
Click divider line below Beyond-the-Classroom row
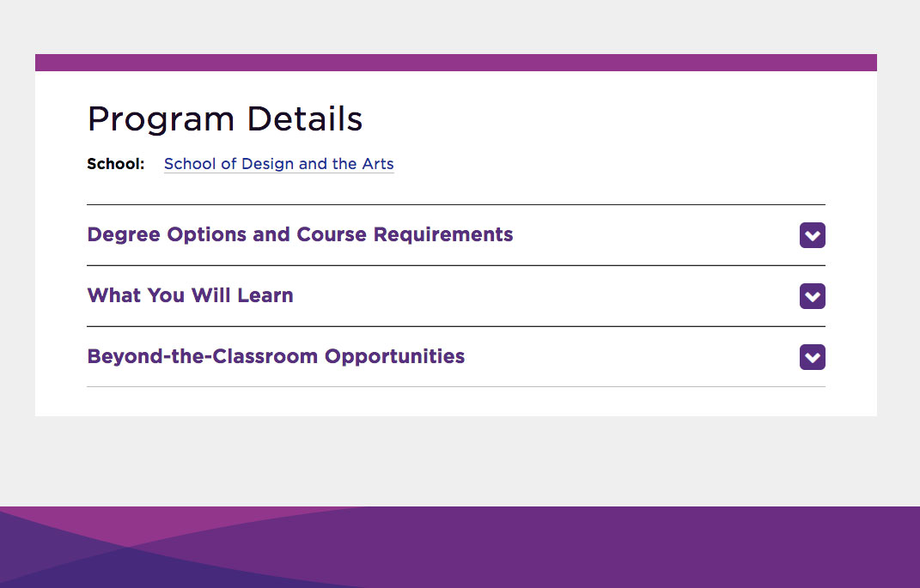click(456, 387)
